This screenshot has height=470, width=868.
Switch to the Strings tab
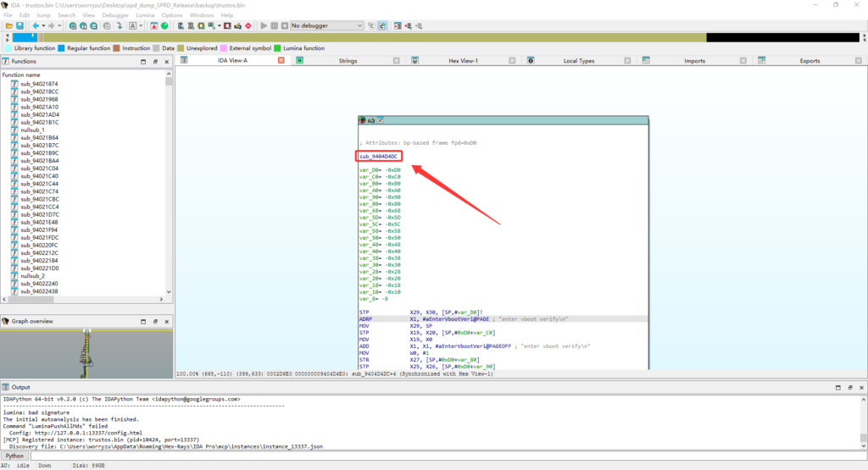[348, 61]
